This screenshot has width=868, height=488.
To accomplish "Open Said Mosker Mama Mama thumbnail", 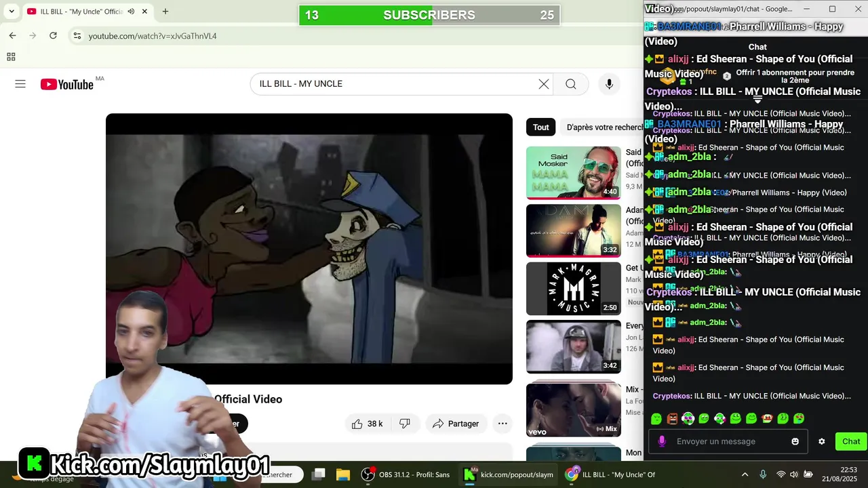I will 574,173.
